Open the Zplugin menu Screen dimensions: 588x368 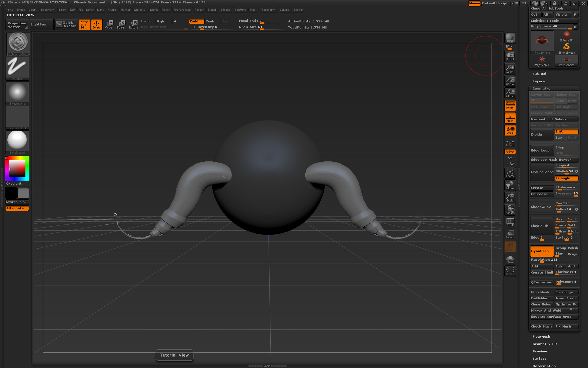(x=284, y=10)
